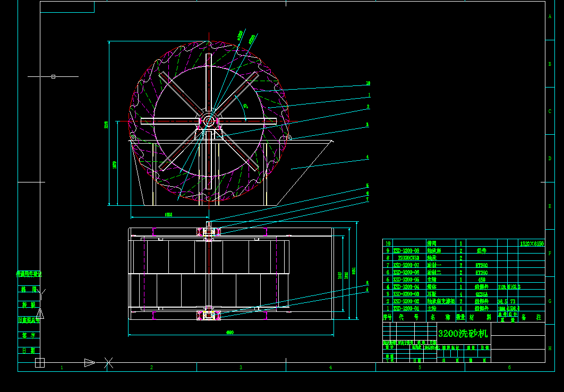This screenshot has height=392, width=564.
Task: Click material "HT200" in the ZSD-3200-07 row
Action: point(482,266)
